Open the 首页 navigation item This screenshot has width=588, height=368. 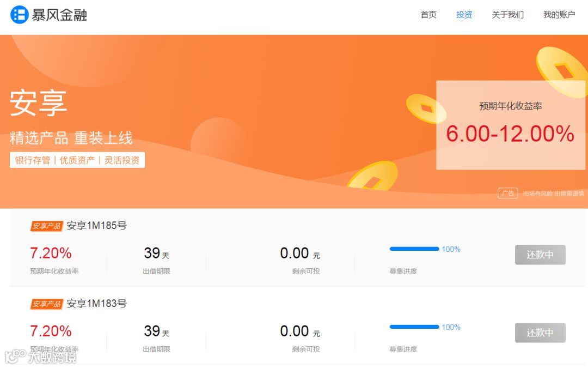(428, 15)
